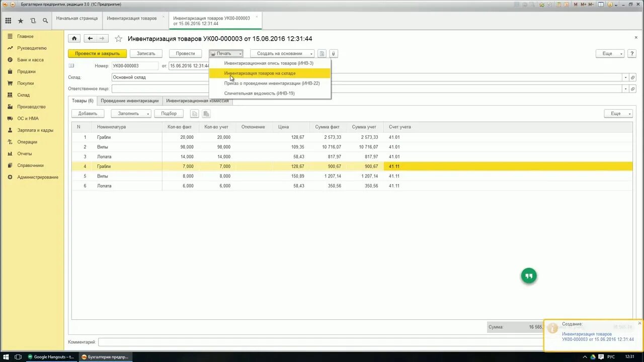This screenshot has height=362, width=644.
Task: Open the created document link in notification
Action: 598,337
